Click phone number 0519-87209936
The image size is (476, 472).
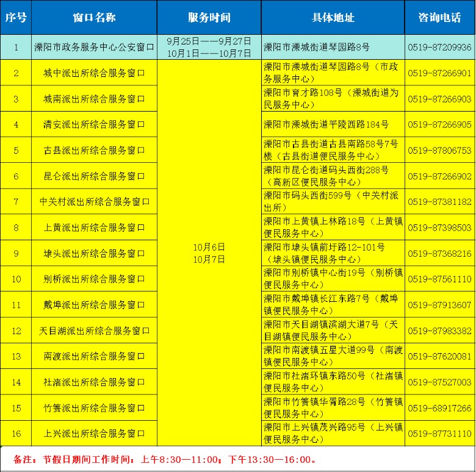point(440,47)
